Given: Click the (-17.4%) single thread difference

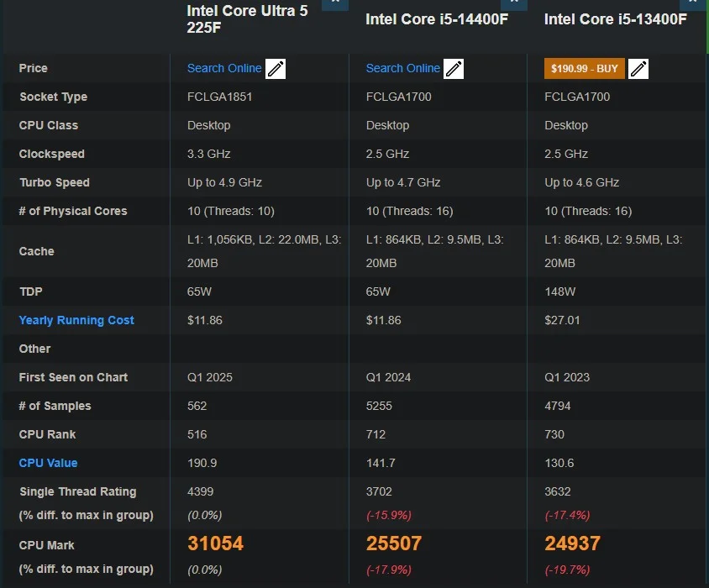Looking at the screenshot, I should coord(568,515).
